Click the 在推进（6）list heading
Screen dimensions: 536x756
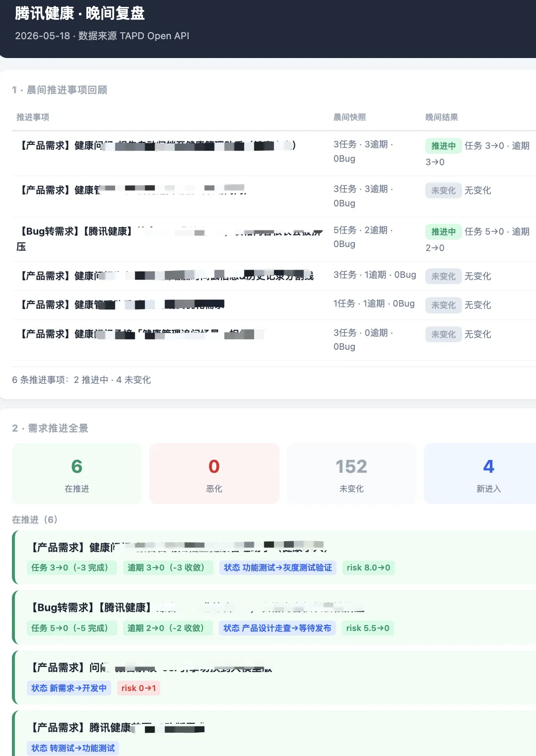35,519
